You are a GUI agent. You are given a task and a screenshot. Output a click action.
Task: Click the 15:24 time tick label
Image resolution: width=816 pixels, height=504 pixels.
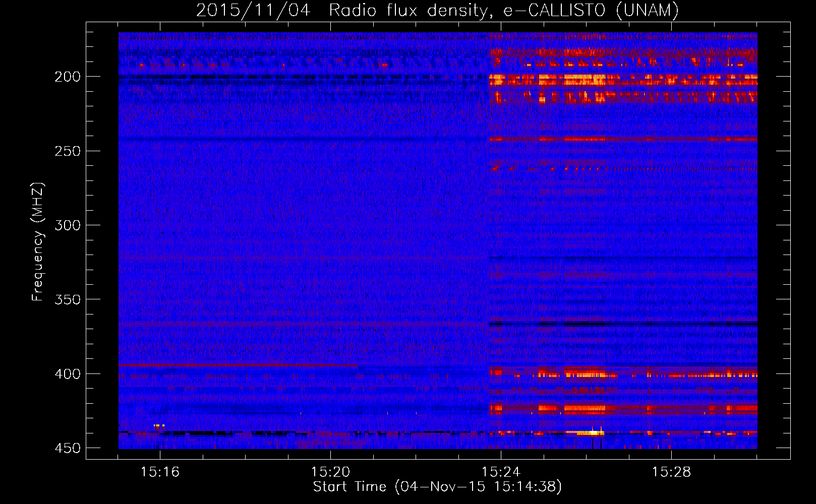click(x=501, y=472)
